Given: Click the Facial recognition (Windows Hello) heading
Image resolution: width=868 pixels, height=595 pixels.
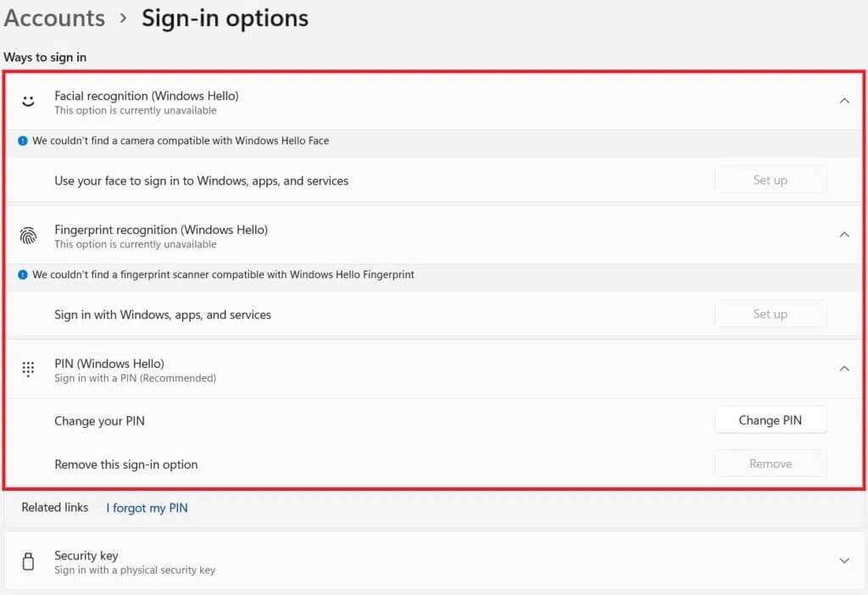Looking at the screenshot, I should pos(146,96).
